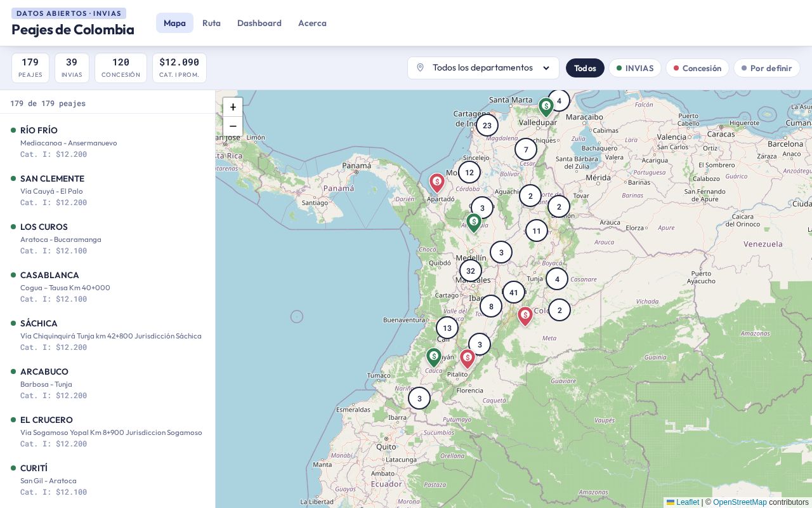The height and width of the screenshot is (508, 812).
Task: Open the Ruta tab
Action: [211, 23]
